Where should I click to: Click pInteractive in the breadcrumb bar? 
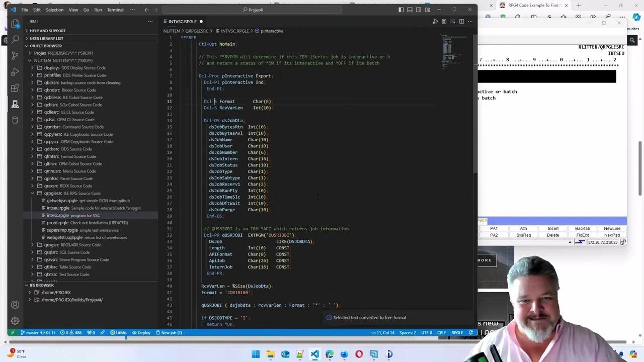[272, 31]
